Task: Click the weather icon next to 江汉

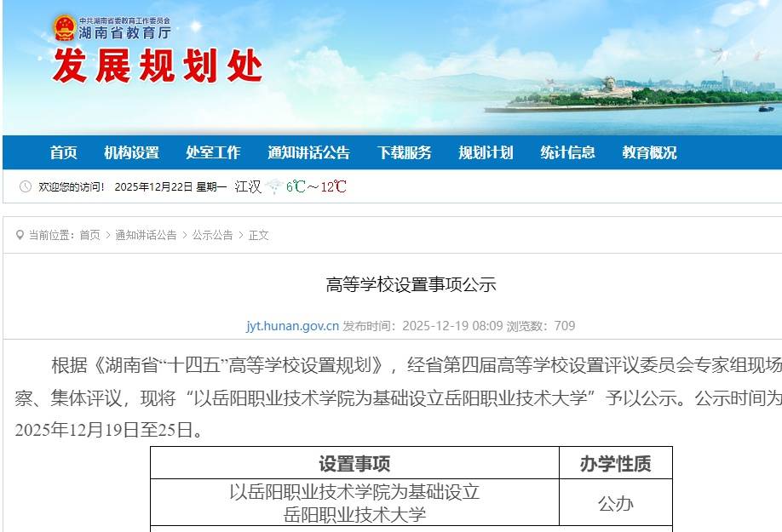Action: [x=273, y=186]
